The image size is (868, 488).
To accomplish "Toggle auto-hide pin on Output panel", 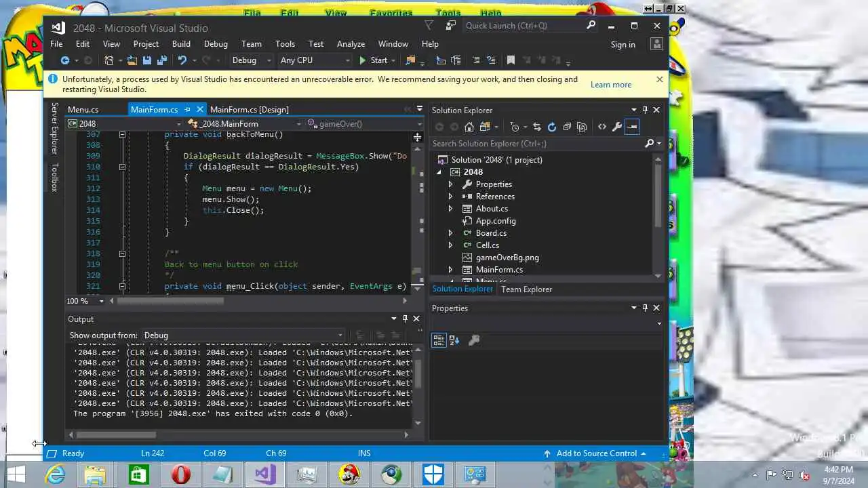I will 405,319.
